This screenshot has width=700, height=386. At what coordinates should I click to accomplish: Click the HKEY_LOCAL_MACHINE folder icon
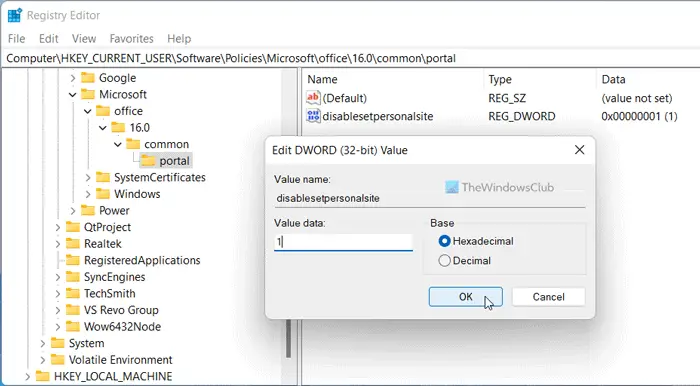42,376
